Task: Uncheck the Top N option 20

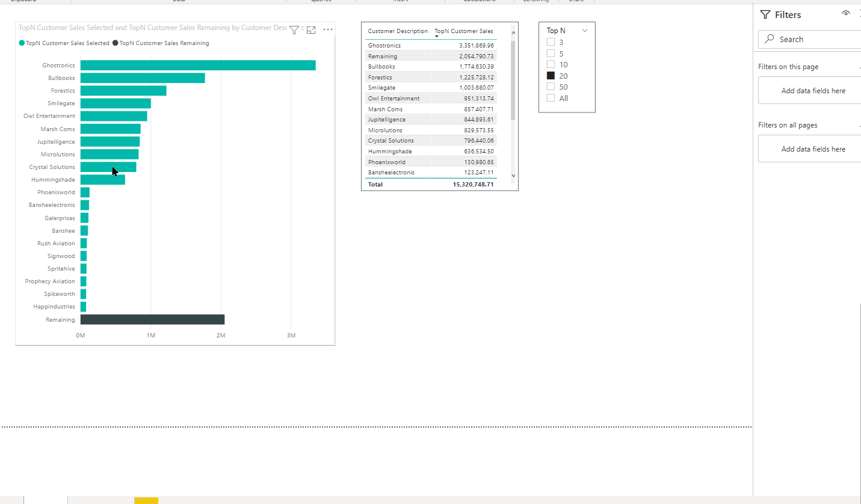Action: (551, 76)
